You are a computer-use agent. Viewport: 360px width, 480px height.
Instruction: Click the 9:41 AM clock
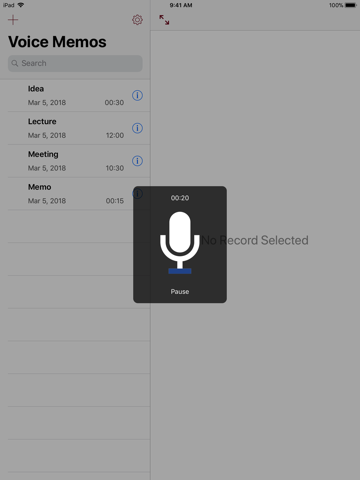[181, 5]
